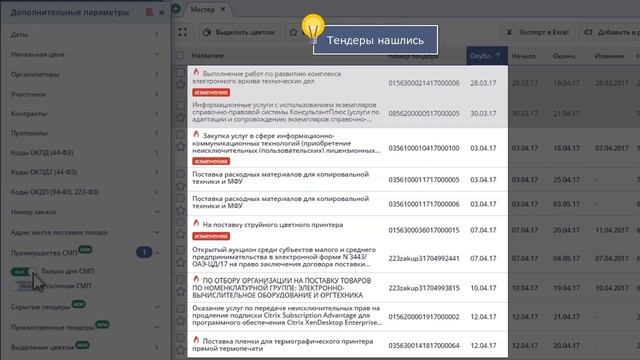The image size is (640, 360).
Task: Click the изменения badge under Выполнение работ
Action: click(x=211, y=93)
